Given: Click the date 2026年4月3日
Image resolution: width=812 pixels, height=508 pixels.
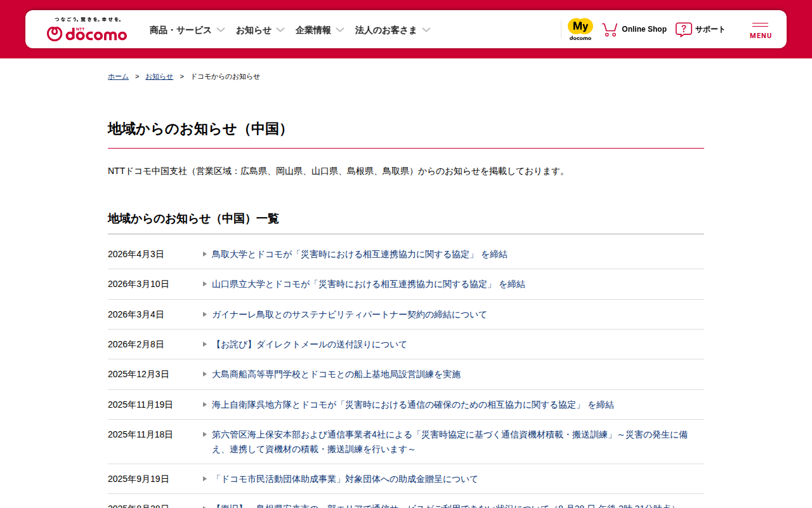Looking at the screenshot, I should 136,254.
